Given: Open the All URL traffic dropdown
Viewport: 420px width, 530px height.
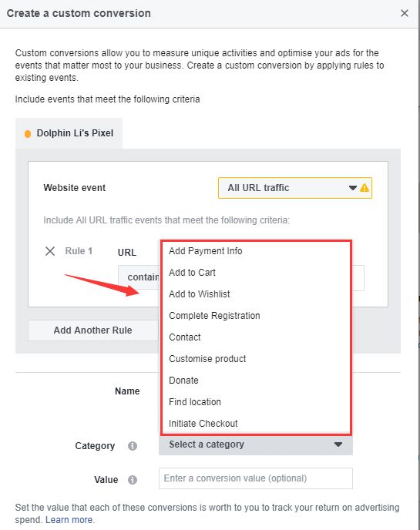Looking at the screenshot, I should point(295,188).
